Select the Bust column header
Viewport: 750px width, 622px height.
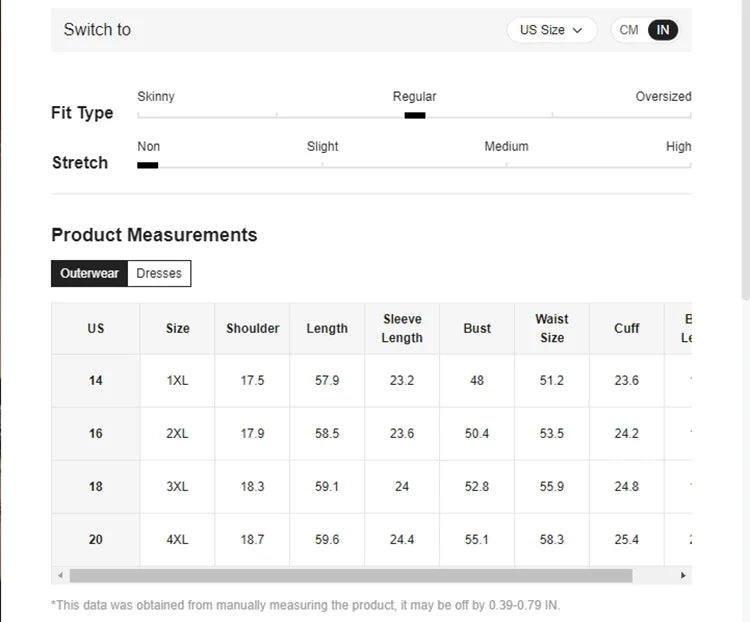tap(477, 328)
